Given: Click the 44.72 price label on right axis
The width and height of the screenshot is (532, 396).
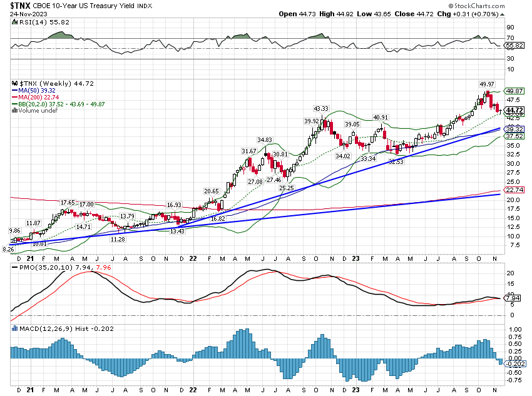Looking at the screenshot, I should point(516,109).
